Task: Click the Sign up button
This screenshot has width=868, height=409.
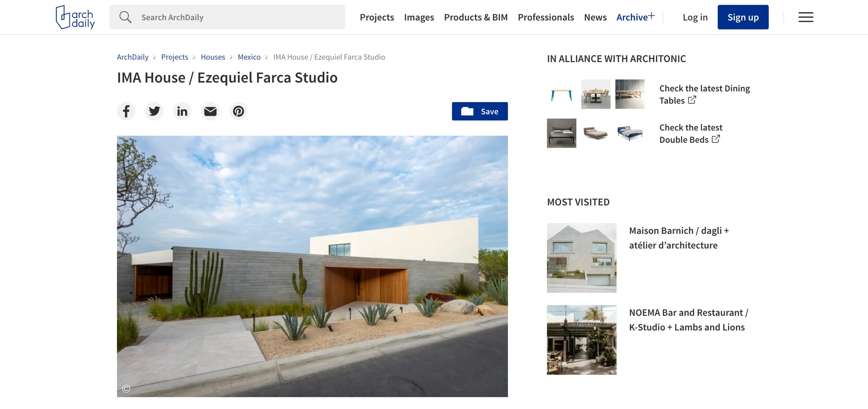Action: 743,17
